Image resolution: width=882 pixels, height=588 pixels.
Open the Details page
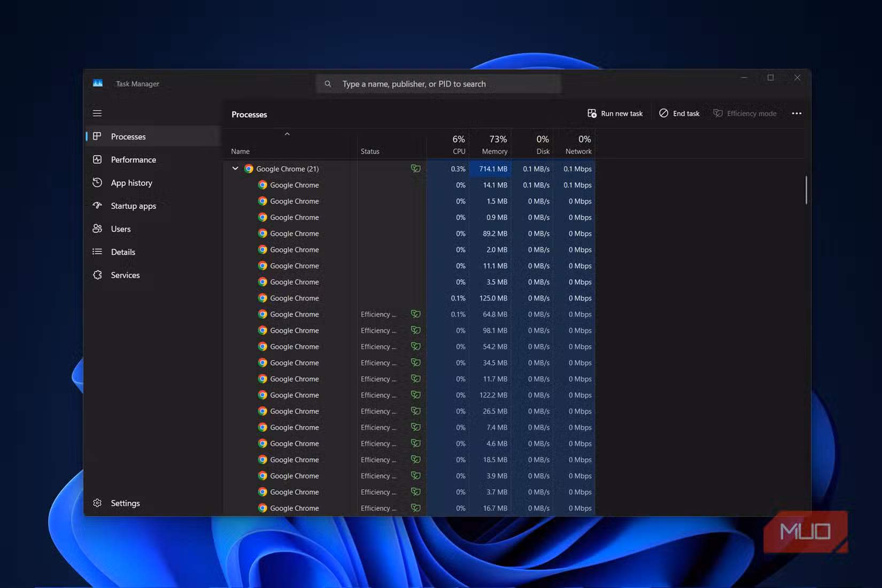[153, 252]
